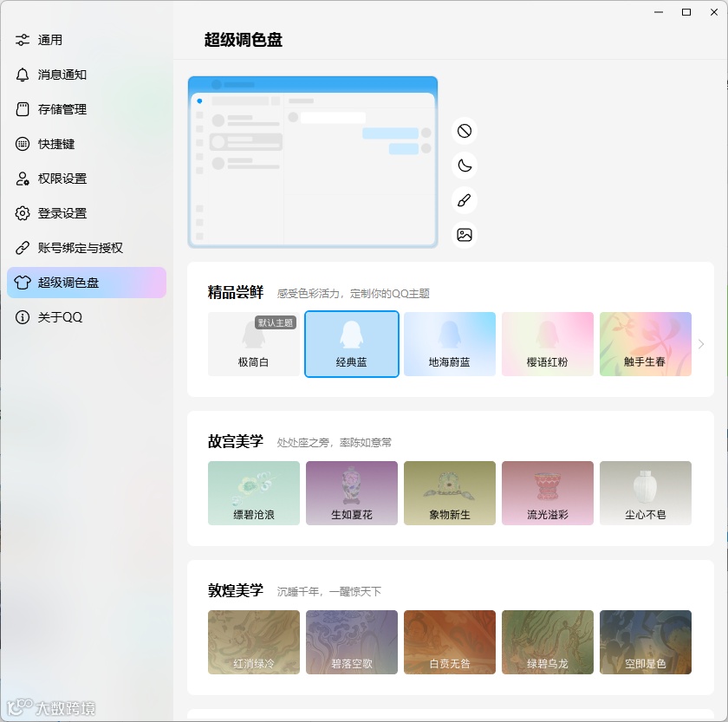Click the link chain icon for 账号绑定与授权
This screenshot has width=728, height=722.
(23, 248)
